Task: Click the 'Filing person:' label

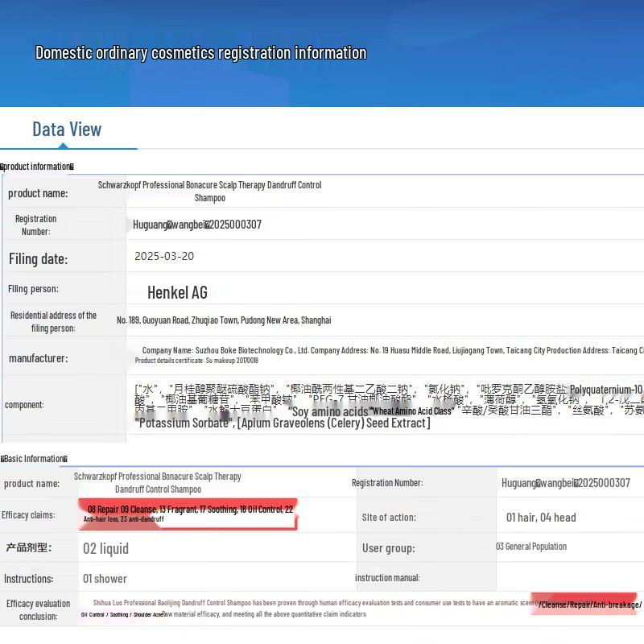Action: [33, 289]
